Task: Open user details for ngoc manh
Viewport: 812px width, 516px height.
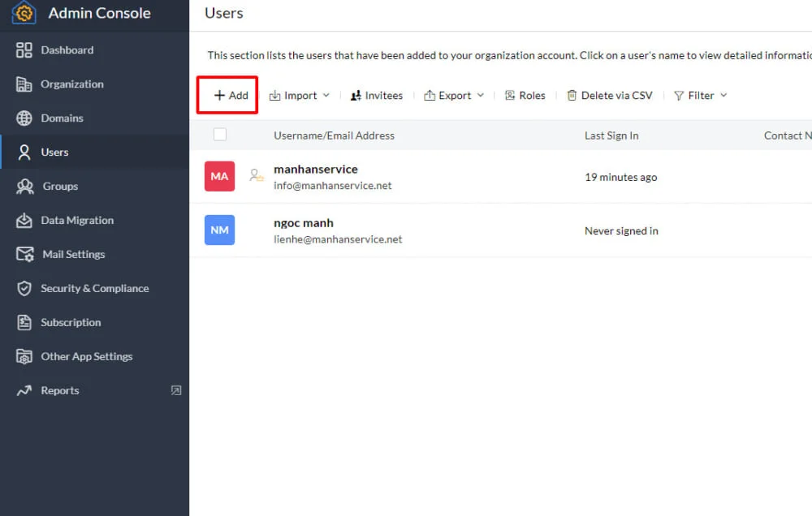Action: tap(303, 222)
